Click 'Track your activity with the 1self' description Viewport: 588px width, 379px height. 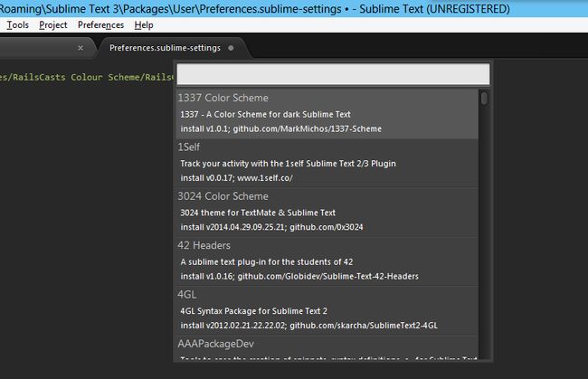click(288, 163)
